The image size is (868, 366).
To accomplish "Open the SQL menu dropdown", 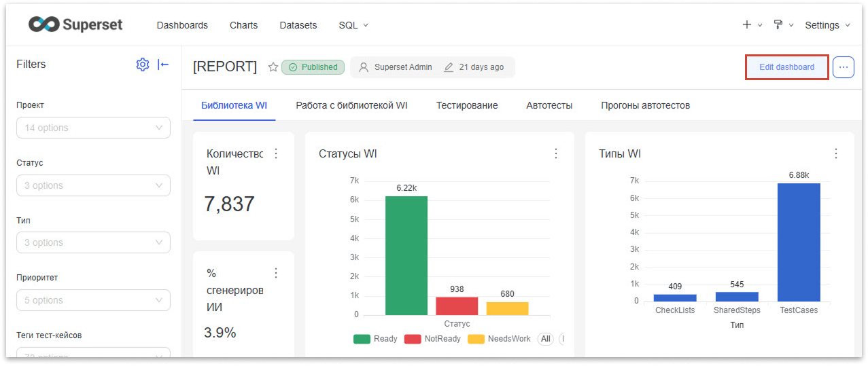I will pyautogui.click(x=353, y=25).
